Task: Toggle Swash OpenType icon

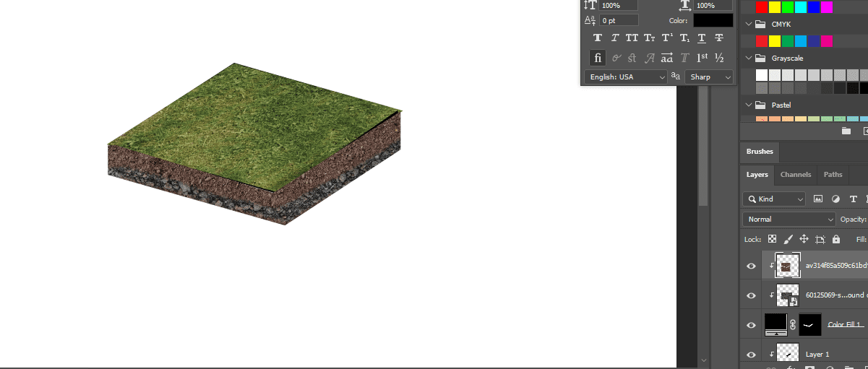Action: (650, 58)
